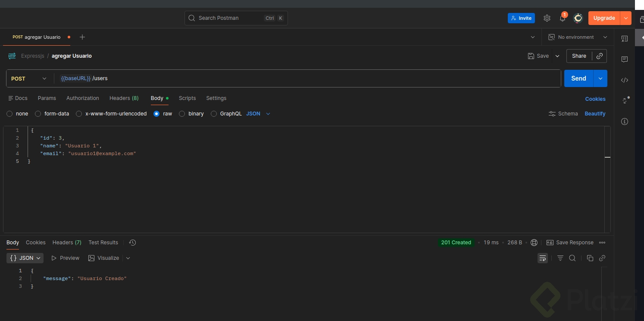
Task: Open the notifications bell
Action: [x=563, y=18]
